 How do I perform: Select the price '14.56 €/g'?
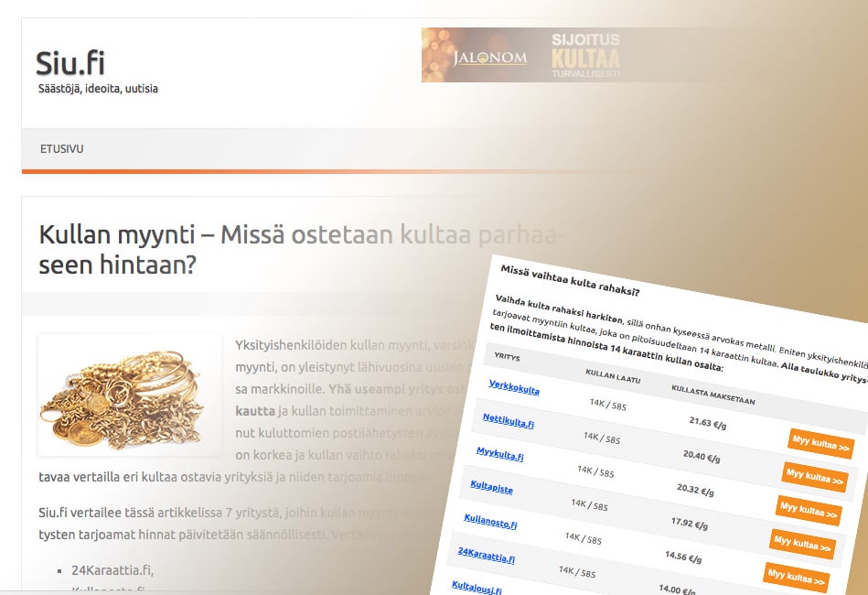(683, 557)
